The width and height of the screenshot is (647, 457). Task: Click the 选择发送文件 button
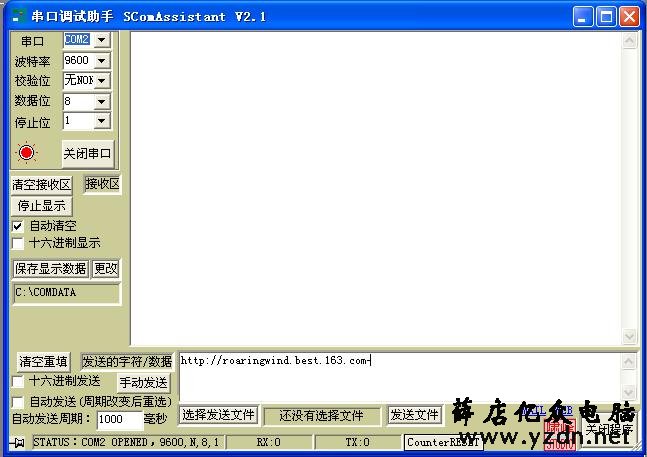pos(219,415)
